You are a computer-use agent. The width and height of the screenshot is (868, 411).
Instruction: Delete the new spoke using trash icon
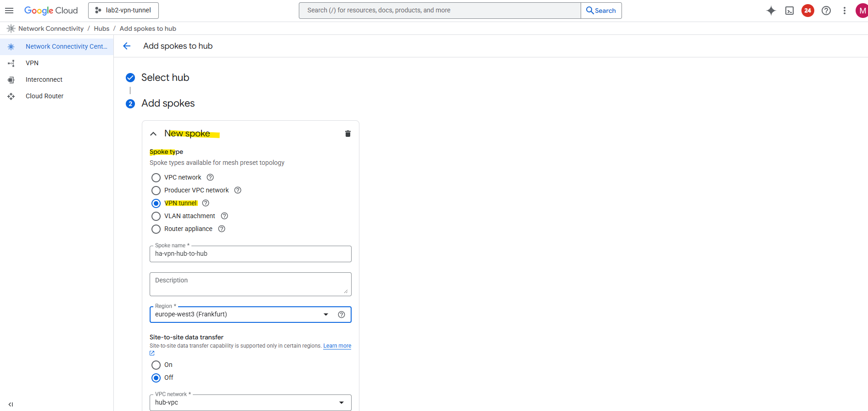pos(348,134)
